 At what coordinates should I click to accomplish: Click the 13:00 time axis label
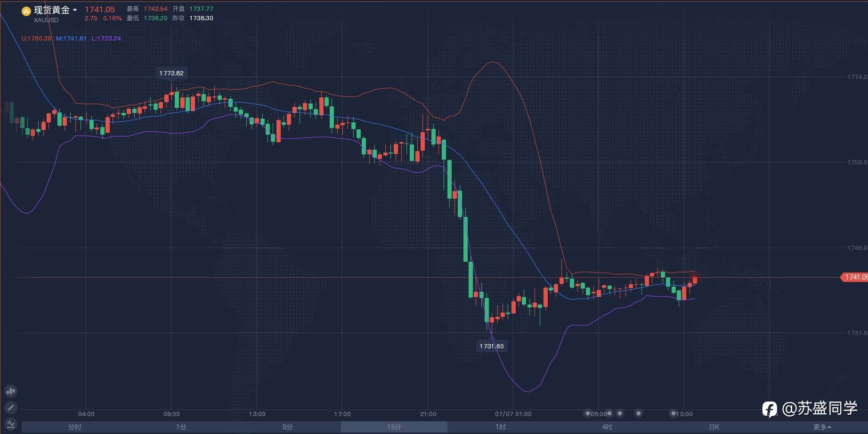257,414
